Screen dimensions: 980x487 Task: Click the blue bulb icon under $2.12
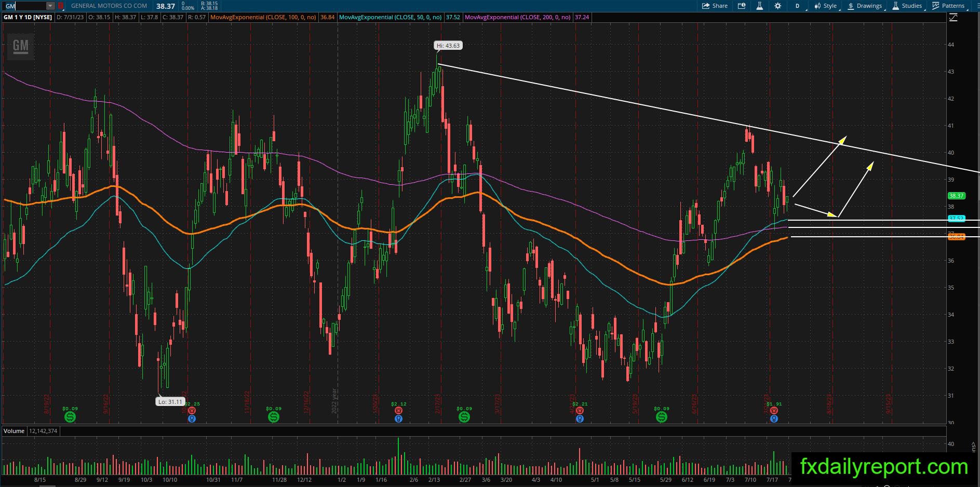(x=398, y=418)
